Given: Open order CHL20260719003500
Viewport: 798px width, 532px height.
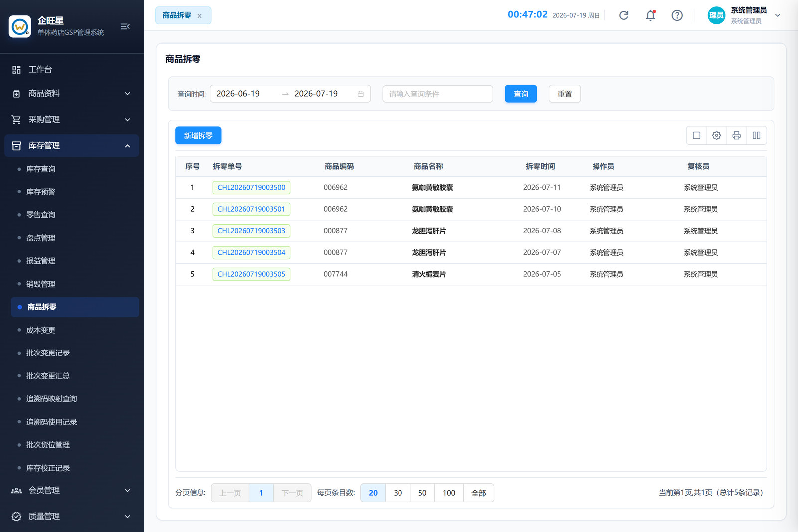Looking at the screenshot, I should tap(251, 188).
